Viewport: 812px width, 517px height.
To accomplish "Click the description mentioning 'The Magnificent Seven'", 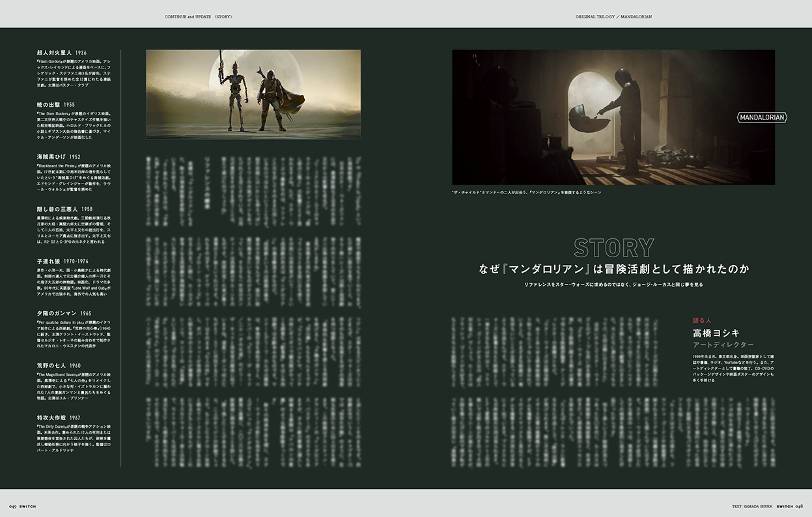I will [x=74, y=386].
